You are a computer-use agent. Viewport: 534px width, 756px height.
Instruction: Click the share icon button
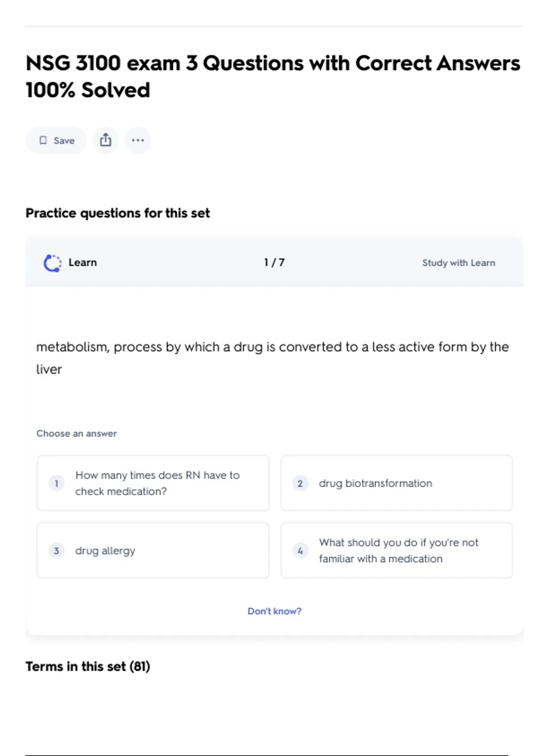click(x=105, y=141)
